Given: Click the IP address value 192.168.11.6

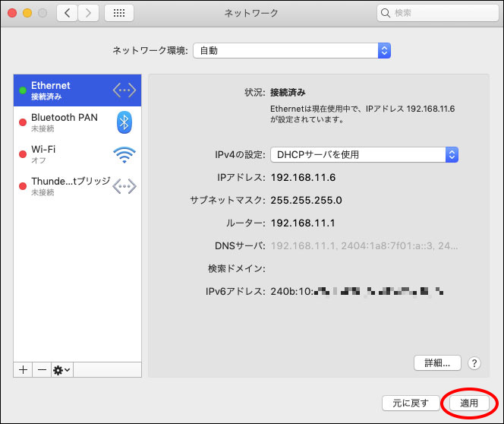Looking at the screenshot, I should (x=303, y=177).
